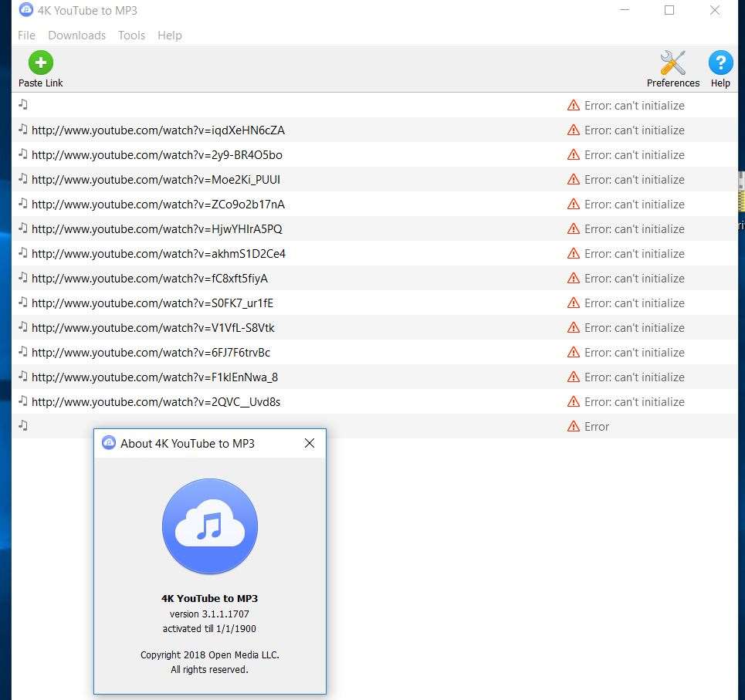The width and height of the screenshot is (745, 700).
Task: Select the akhmS1D2Ce4 download entry
Action: point(158,254)
